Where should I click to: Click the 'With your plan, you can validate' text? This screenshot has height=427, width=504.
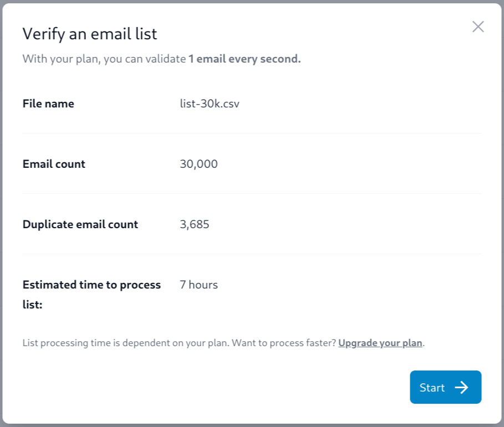[x=104, y=59]
